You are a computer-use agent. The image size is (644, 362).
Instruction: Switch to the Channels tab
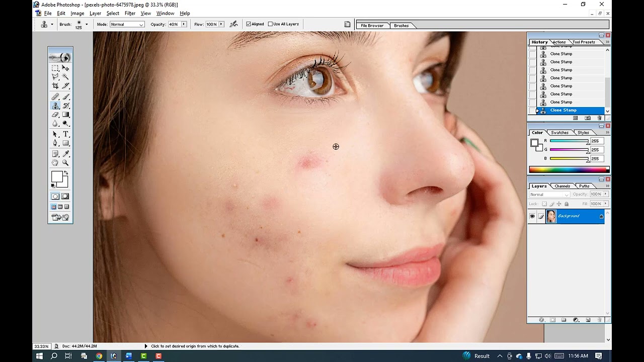(x=562, y=186)
